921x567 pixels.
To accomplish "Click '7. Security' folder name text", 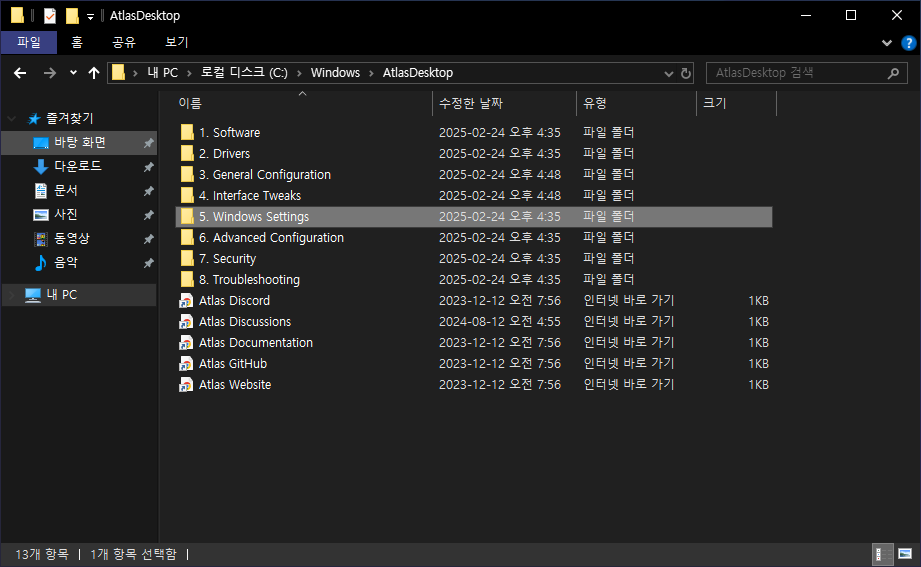I will [227, 259].
